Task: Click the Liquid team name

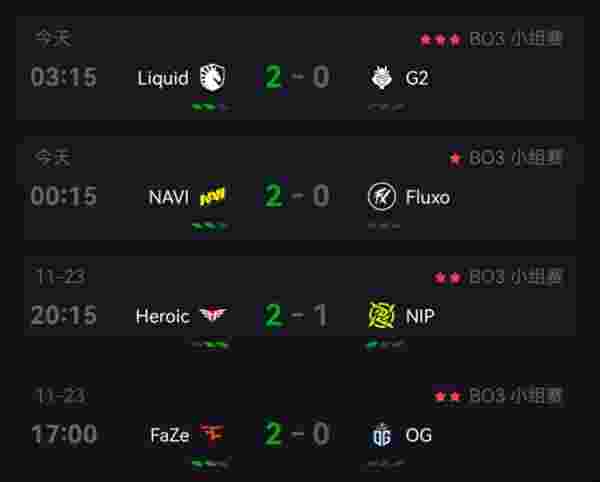Action: (x=163, y=78)
